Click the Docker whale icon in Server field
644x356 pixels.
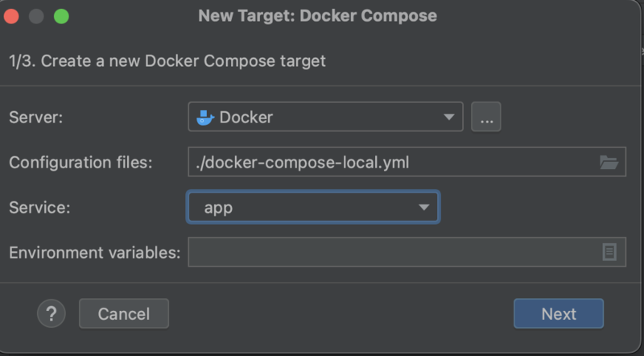click(205, 117)
